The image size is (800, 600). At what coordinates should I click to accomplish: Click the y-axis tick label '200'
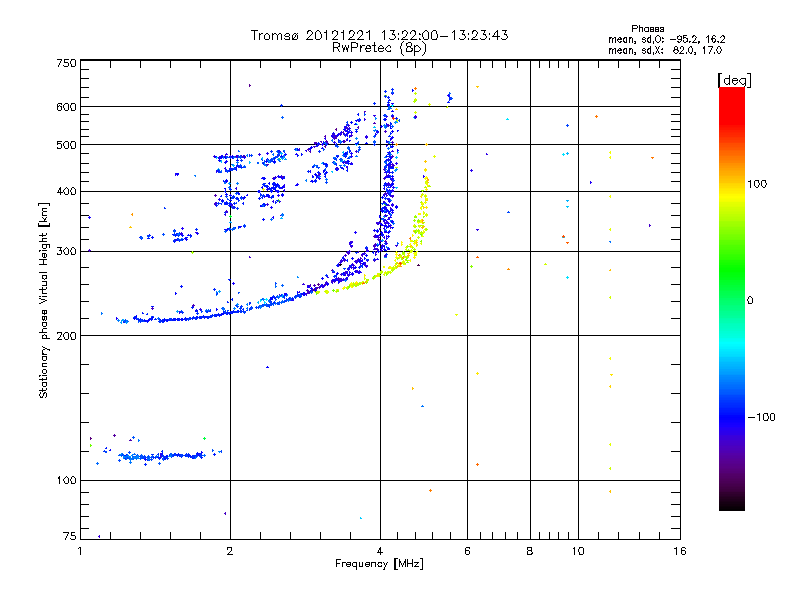coord(66,336)
